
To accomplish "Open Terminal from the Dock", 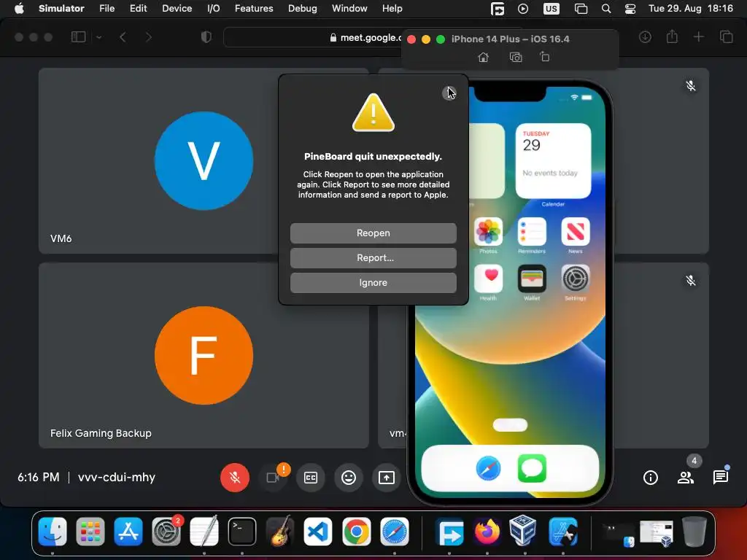I will [x=242, y=532].
